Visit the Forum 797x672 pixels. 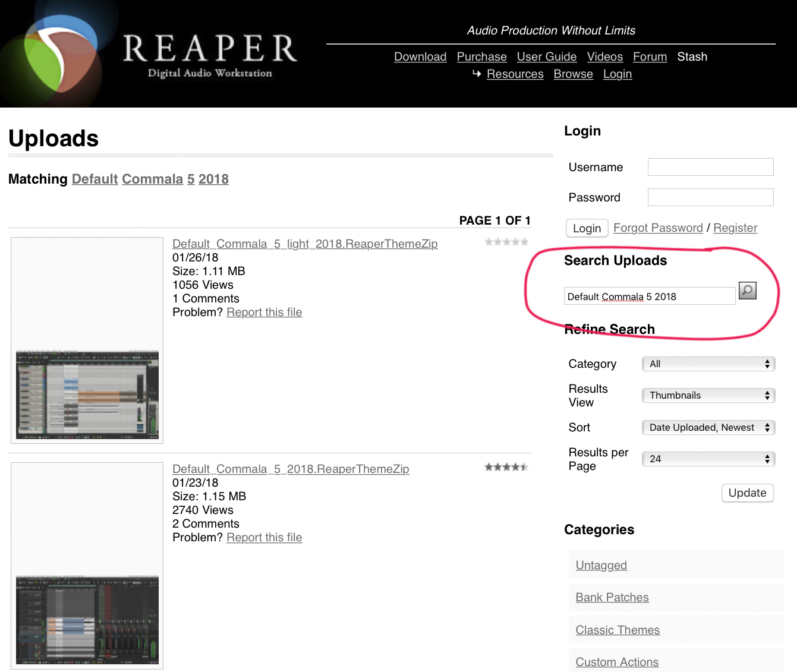pos(650,56)
